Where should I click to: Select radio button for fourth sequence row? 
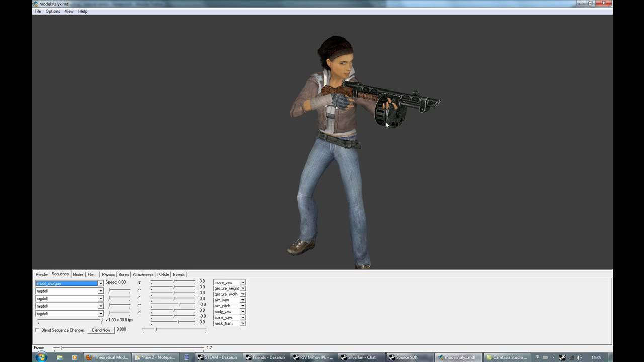tap(139, 305)
